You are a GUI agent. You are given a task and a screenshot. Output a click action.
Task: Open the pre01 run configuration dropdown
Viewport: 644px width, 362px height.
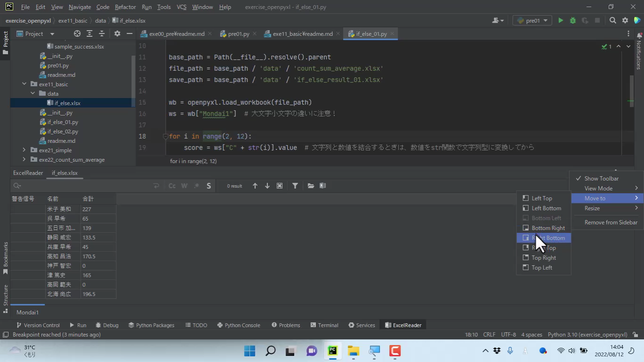532,21
